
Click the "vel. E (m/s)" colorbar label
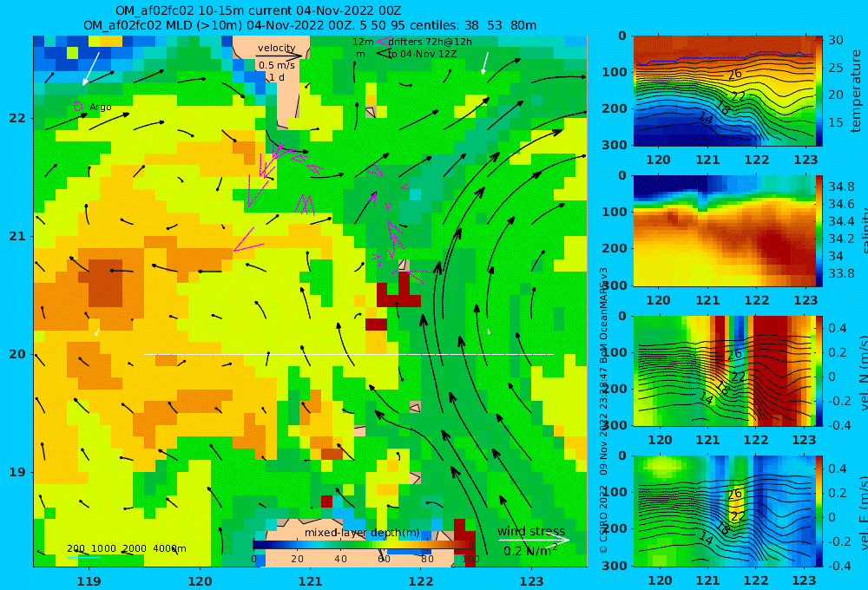tap(865, 511)
